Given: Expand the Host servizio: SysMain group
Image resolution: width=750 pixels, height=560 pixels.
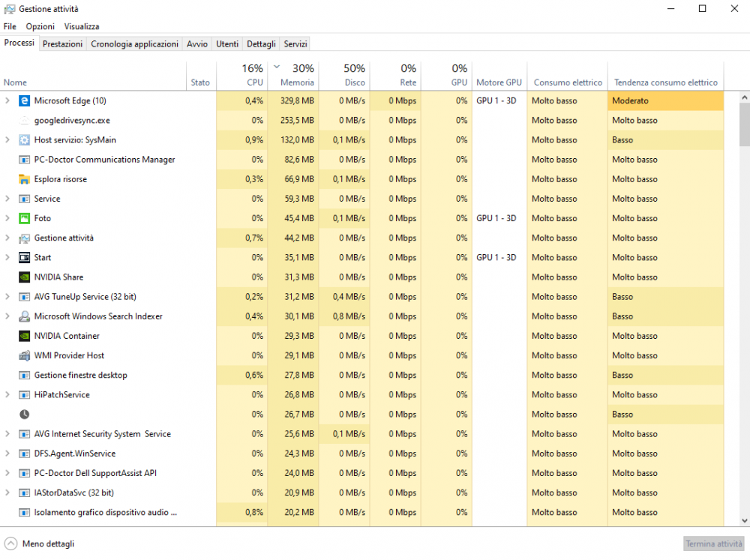Looking at the screenshot, I should [7, 140].
